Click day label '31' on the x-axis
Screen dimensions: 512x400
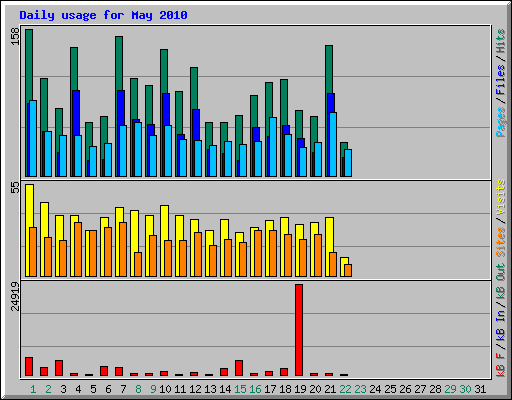point(480,389)
